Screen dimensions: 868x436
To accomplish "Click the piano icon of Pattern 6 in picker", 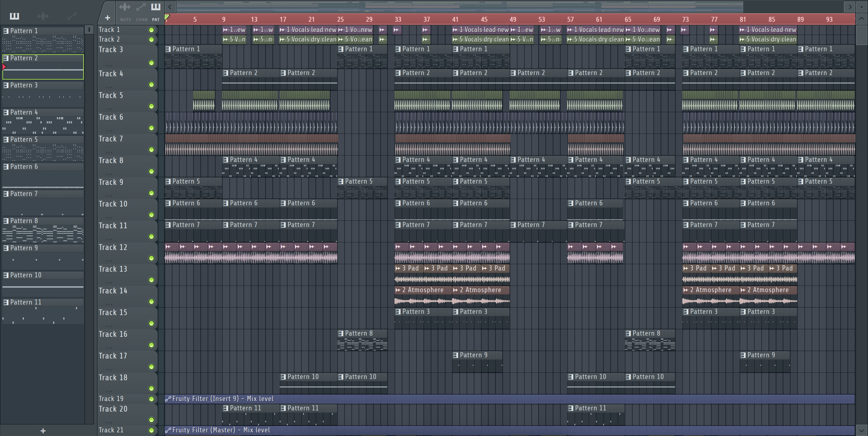I will [6, 166].
